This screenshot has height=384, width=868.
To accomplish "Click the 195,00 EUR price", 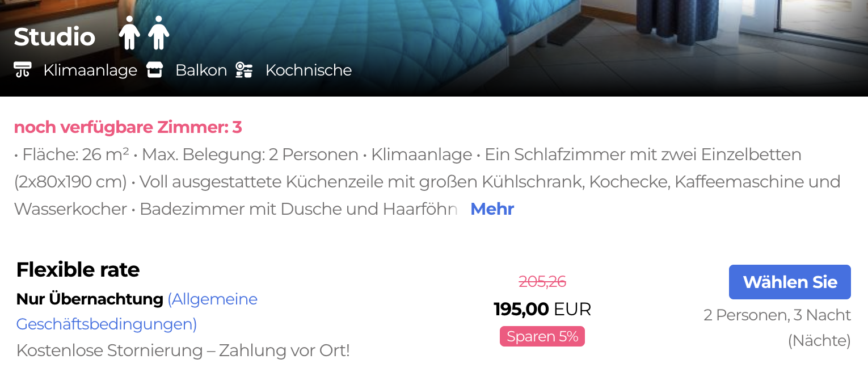I will pos(542,309).
